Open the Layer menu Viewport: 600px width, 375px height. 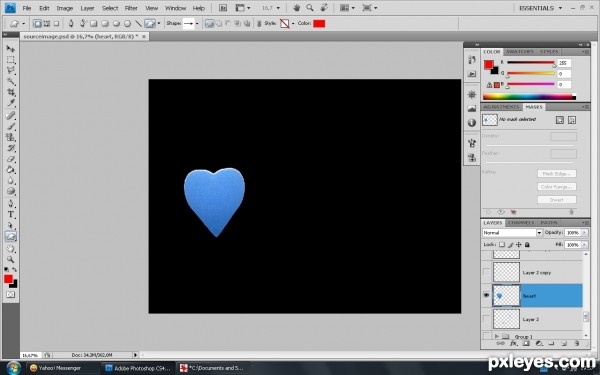pos(87,8)
